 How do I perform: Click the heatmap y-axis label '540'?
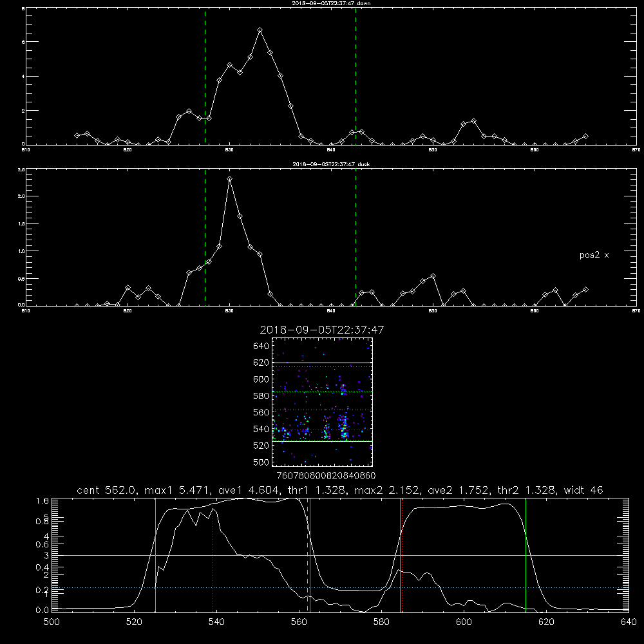[x=261, y=429]
